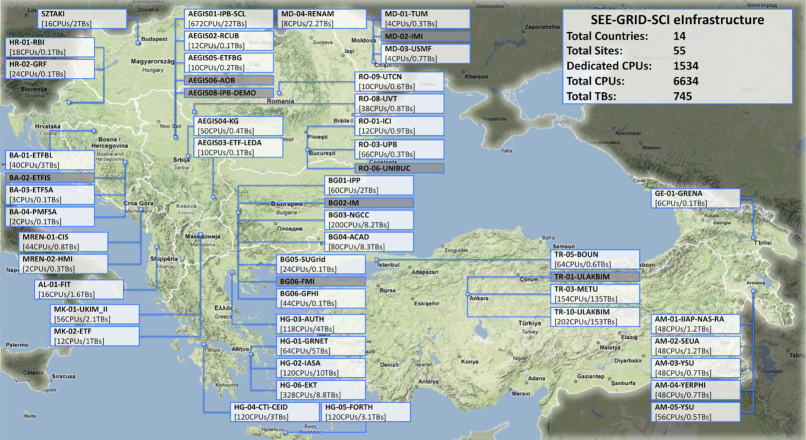The width and height of the screenshot is (806, 440).
Task: Click the TR-05-BOUN site label
Action: pos(595,260)
